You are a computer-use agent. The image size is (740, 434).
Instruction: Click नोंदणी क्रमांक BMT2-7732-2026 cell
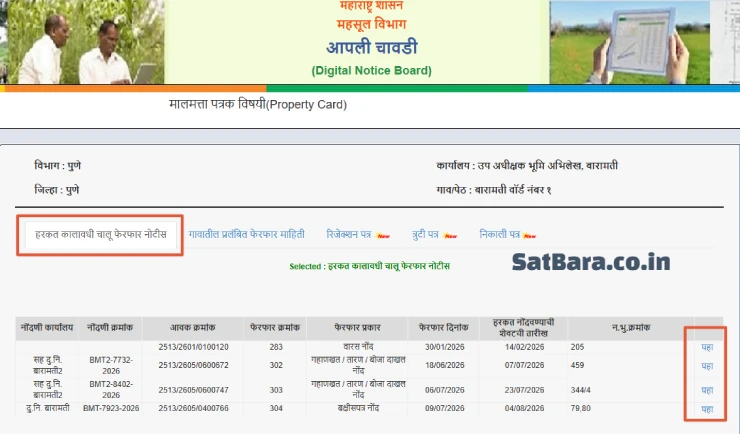(111, 366)
